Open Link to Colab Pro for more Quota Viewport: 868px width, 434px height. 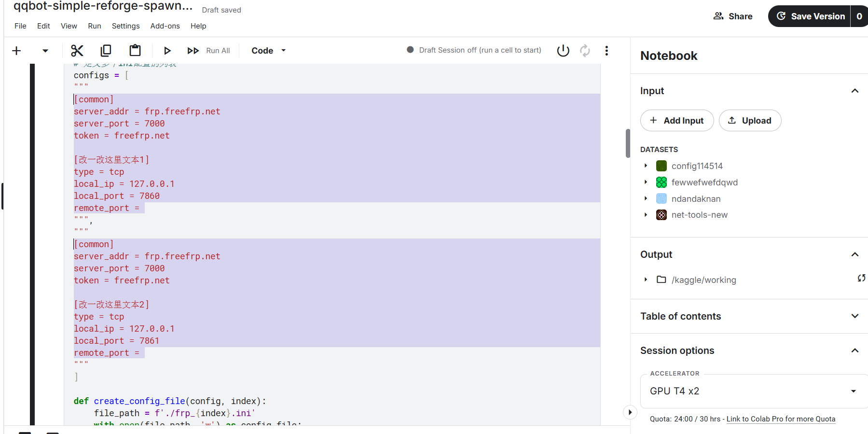[x=781, y=419]
